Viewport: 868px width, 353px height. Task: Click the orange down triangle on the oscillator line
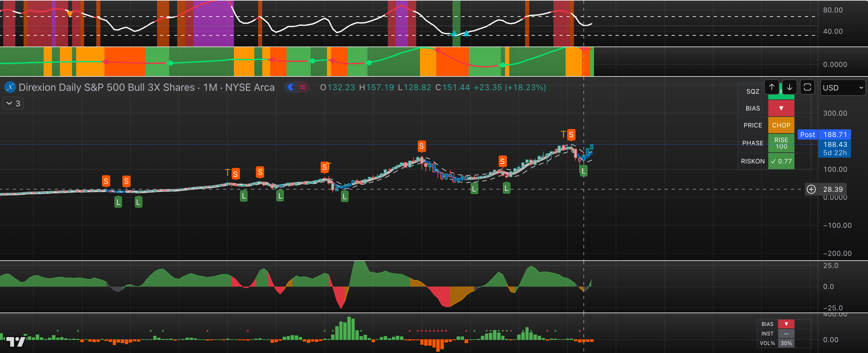coord(70,14)
